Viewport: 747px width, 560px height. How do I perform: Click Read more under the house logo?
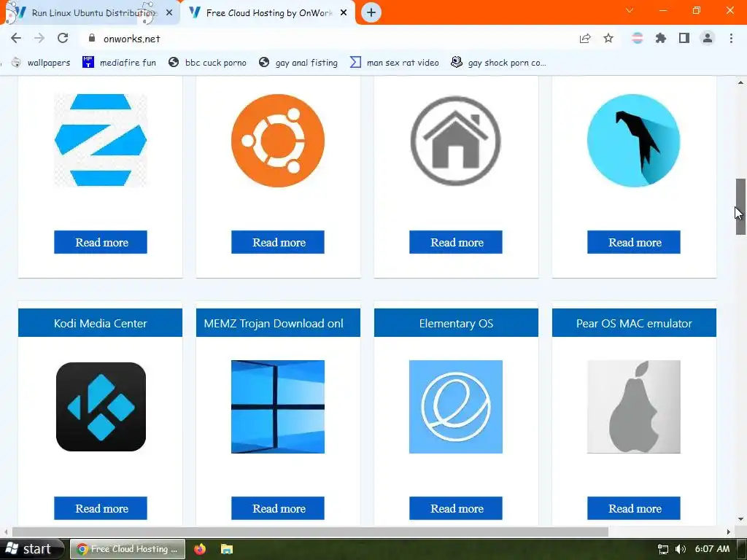[455, 242]
